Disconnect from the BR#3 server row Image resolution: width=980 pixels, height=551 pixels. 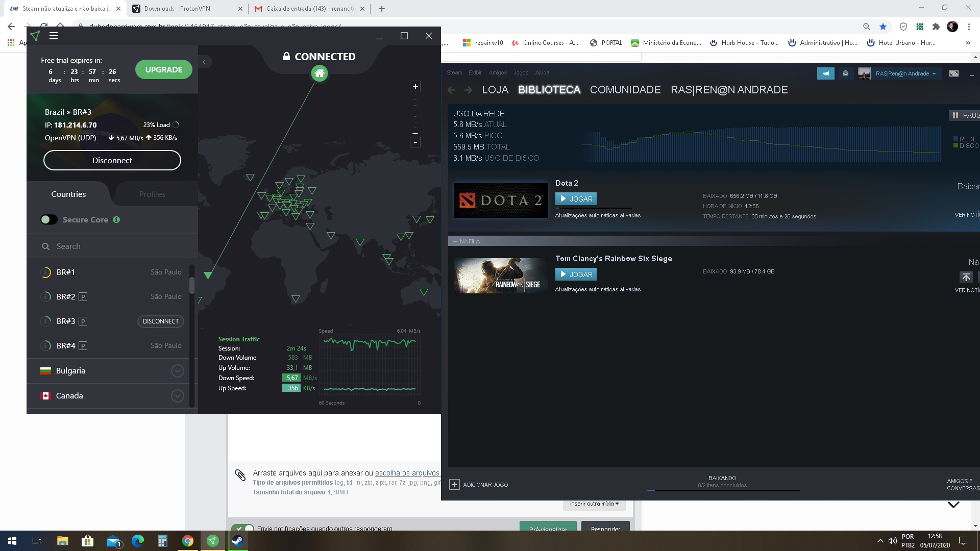tap(161, 321)
